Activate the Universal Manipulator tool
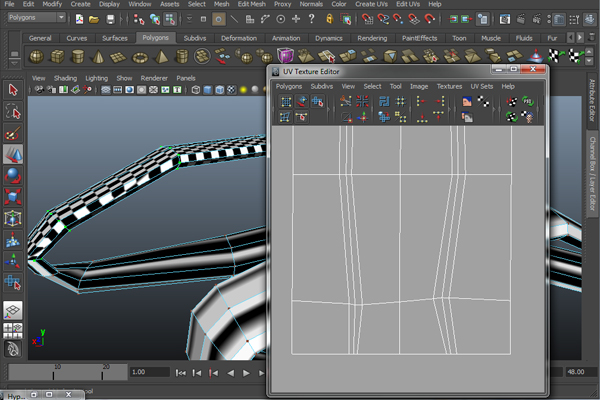600x400 pixels. tap(13, 218)
